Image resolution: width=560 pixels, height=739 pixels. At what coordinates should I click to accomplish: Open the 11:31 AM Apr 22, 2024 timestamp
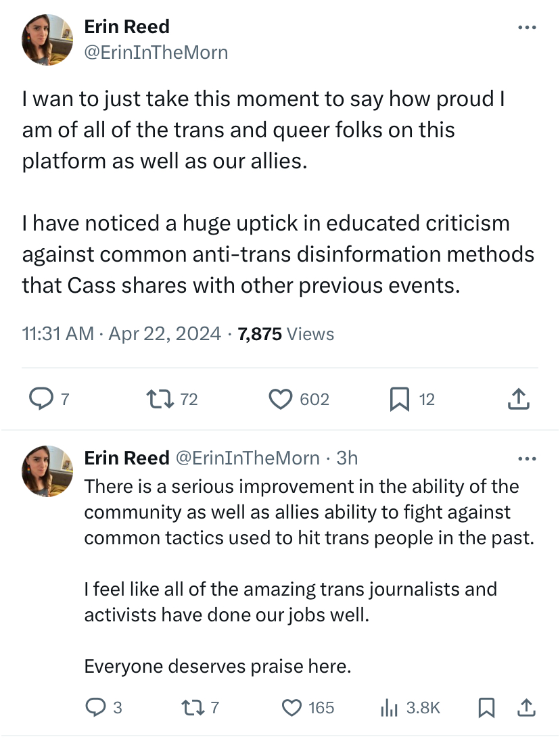[122, 333]
